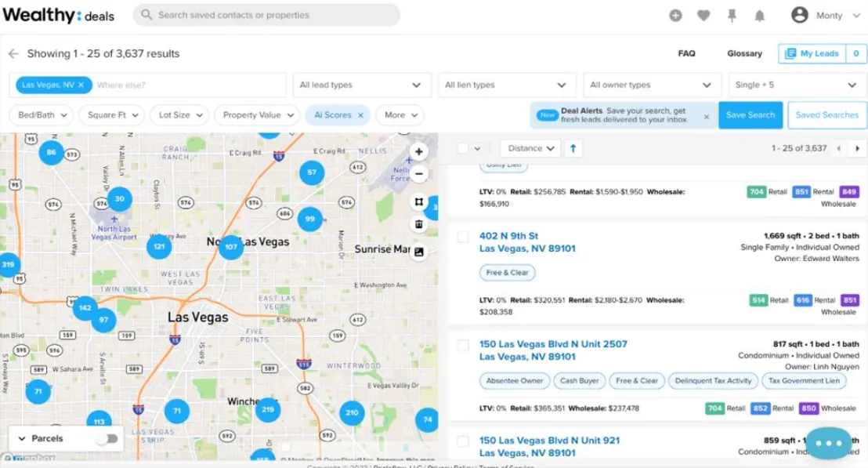Click the map cluster marked 142

point(85,308)
